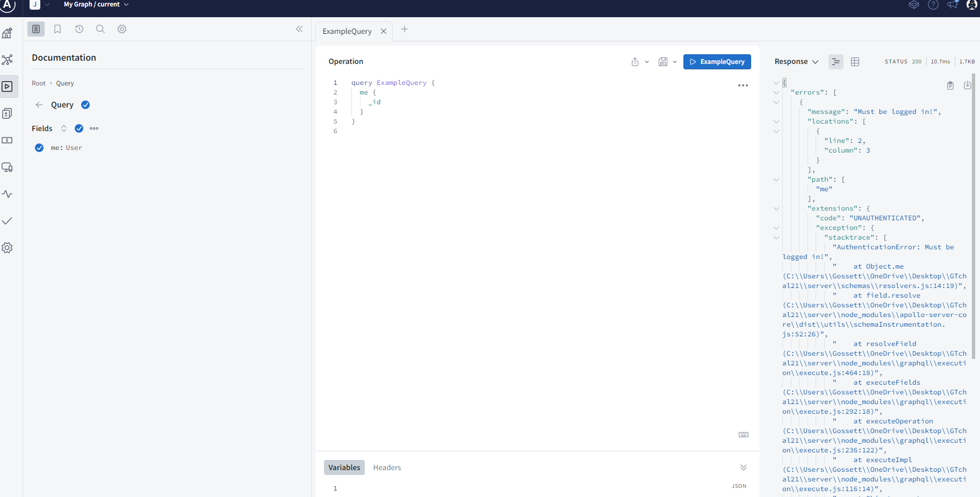Click the save operation disk icon
Screen dimensions: 980x497
click(x=663, y=62)
